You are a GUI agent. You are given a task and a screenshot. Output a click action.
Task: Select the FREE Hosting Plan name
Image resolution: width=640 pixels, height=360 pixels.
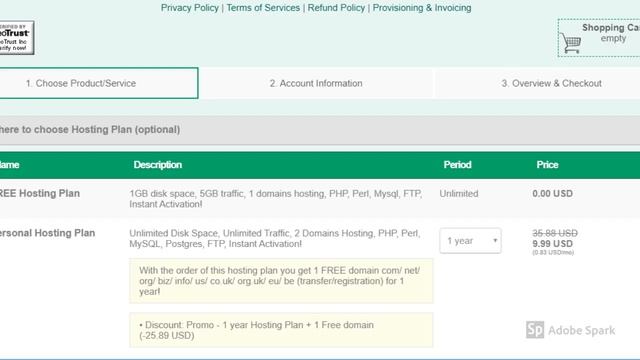[40, 193]
